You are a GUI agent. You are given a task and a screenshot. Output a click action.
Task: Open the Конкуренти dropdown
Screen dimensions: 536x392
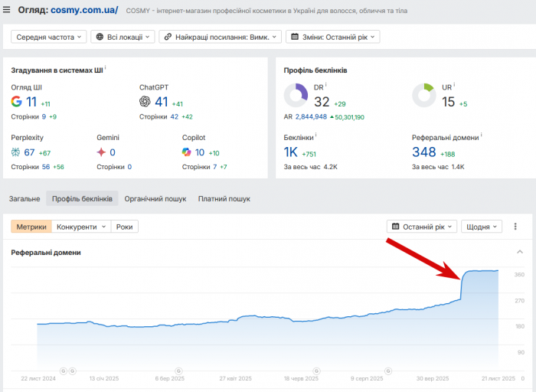point(81,227)
